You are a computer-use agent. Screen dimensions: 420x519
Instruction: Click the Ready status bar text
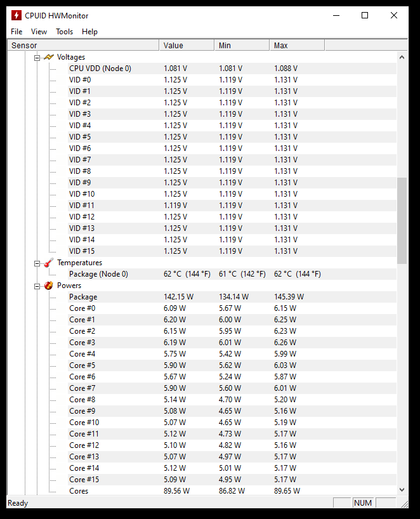pyautogui.click(x=18, y=503)
